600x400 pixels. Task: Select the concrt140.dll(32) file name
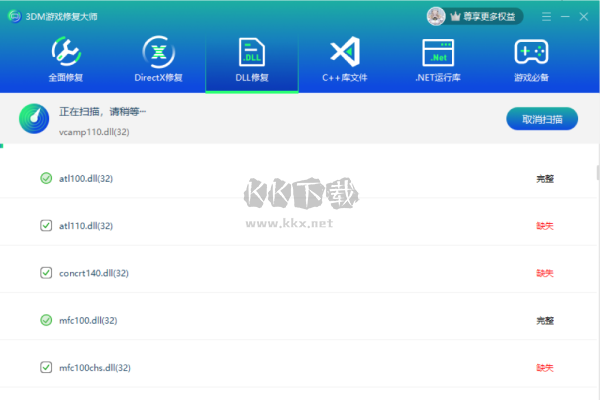click(94, 273)
